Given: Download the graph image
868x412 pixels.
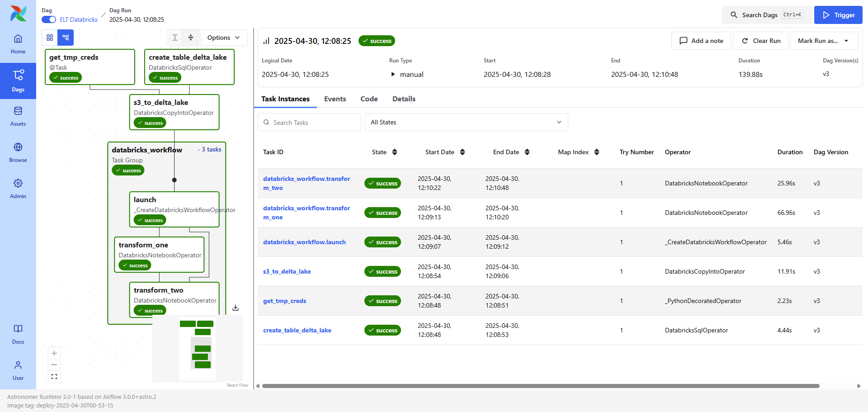Looking at the screenshot, I should click(236, 308).
